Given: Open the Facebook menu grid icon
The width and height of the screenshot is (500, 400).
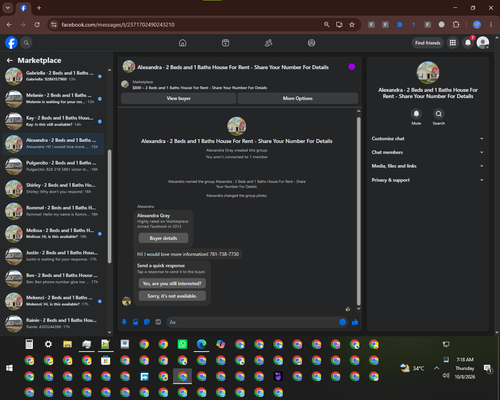Looking at the screenshot, I should 453,43.
